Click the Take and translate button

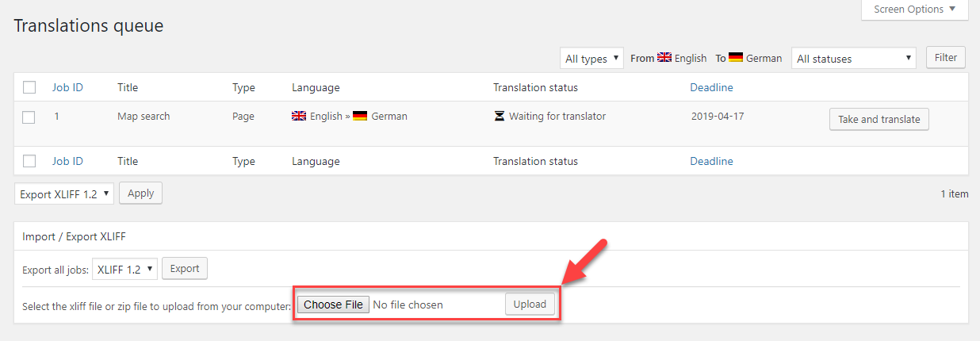coord(879,119)
